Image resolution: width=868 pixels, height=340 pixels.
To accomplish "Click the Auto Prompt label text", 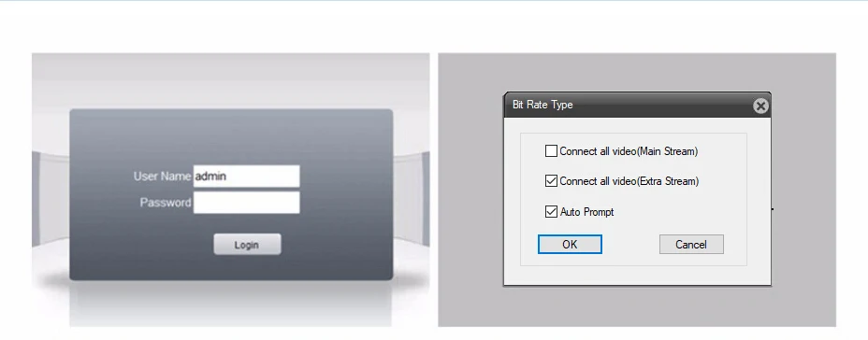I will (x=586, y=212).
